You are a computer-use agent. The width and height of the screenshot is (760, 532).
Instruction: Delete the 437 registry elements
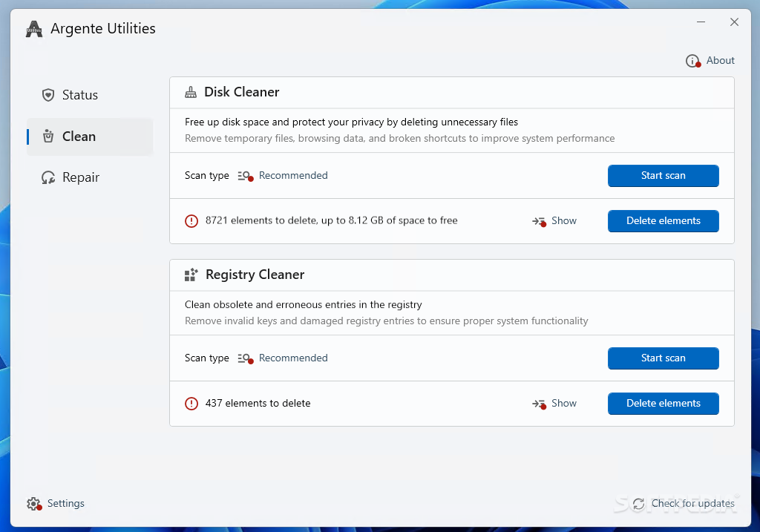coord(663,404)
